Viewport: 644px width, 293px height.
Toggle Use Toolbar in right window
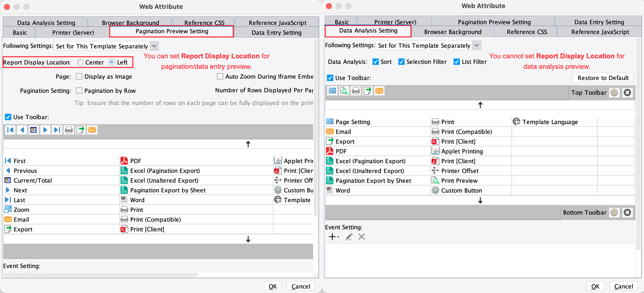pos(330,78)
